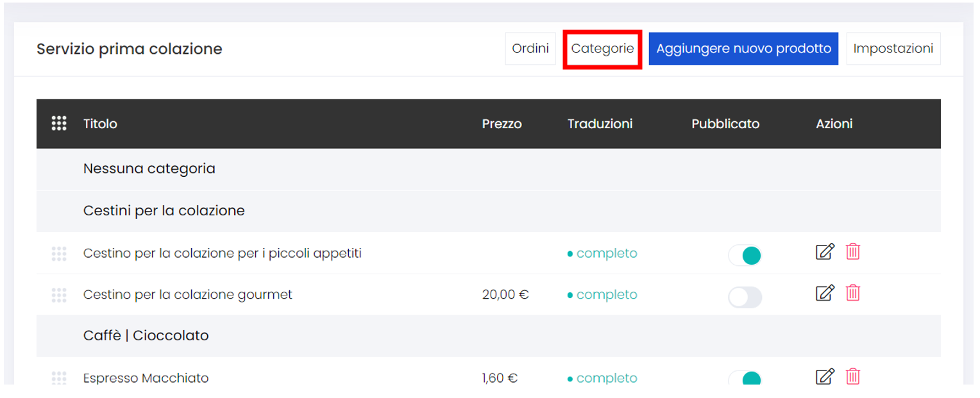Click the 1,60 € price
980x398 pixels.
[x=500, y=378]
